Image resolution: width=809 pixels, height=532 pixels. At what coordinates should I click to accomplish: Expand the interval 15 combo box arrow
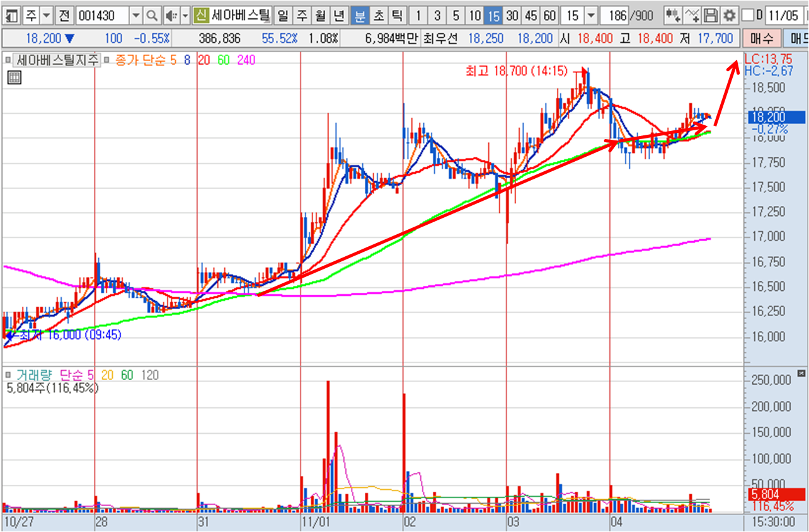tap(590, 14)
